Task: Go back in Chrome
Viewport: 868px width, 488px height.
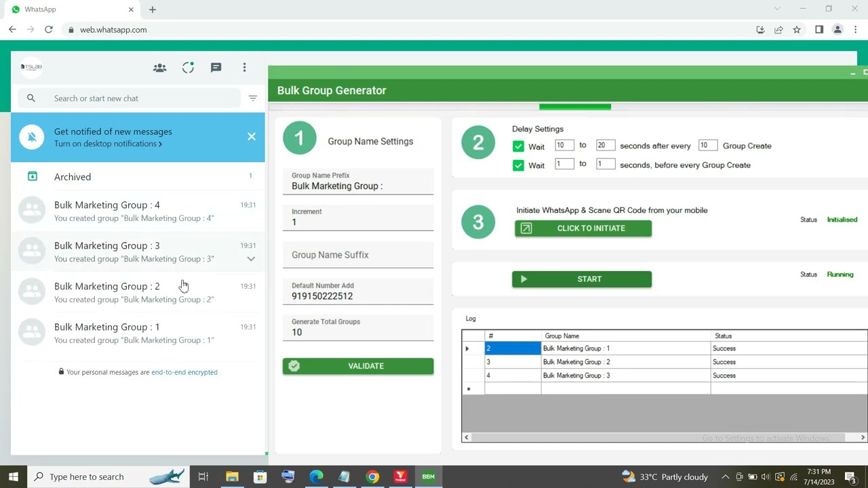Action: tap(12, 30)
